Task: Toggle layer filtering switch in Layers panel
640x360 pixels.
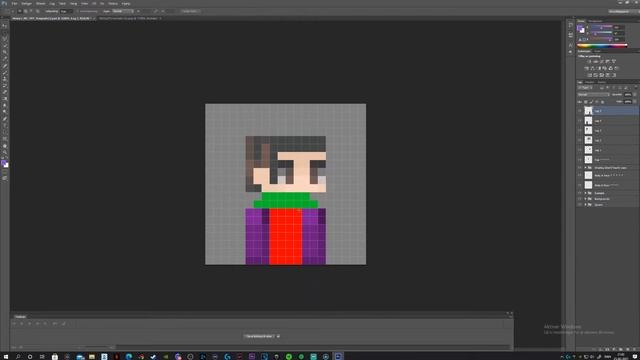Action: [x=636, y=87]
